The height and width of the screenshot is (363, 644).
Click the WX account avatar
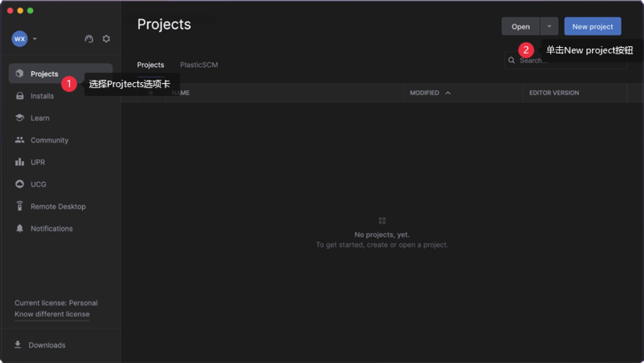click(19, 39)
